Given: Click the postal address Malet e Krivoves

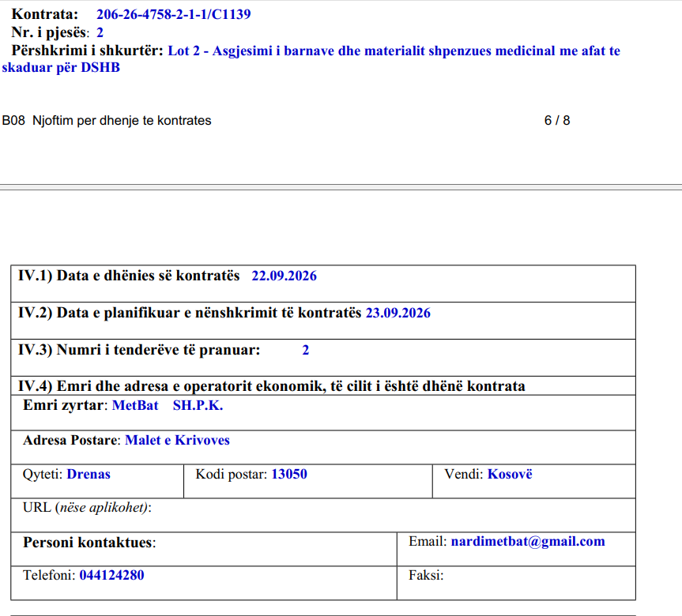Looking at the screenshot, I should point(177,440).
